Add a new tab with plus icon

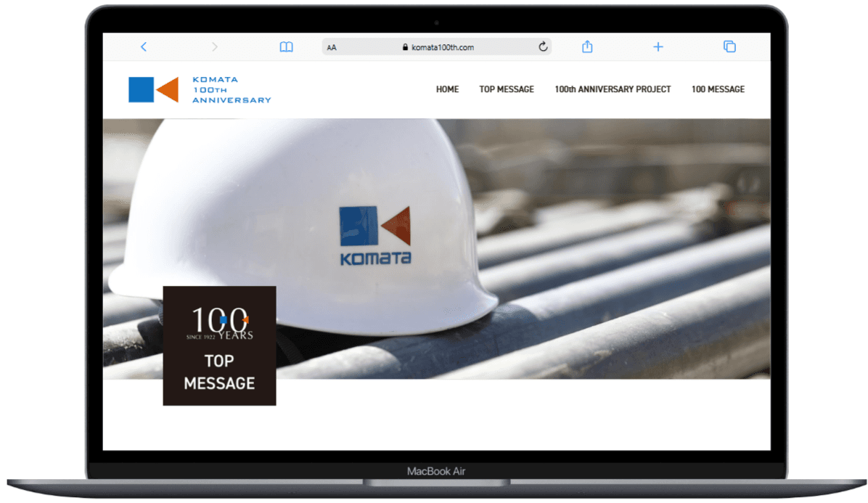click(x=658, y=47)
